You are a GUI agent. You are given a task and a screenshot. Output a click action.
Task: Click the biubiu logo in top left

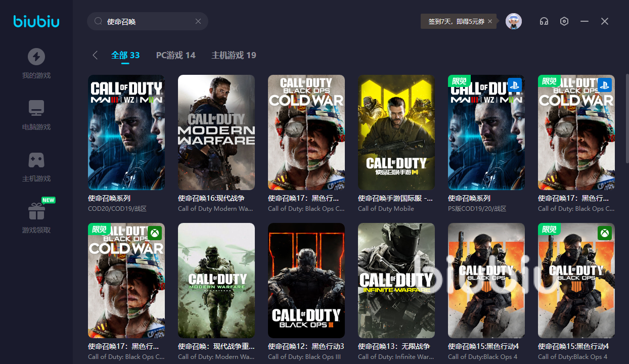(x=36, y=21)
